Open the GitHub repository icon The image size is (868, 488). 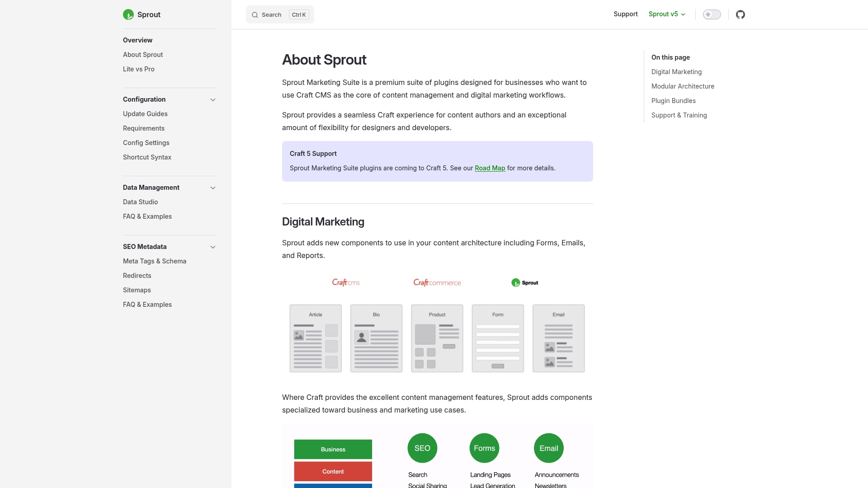point(741,14)
